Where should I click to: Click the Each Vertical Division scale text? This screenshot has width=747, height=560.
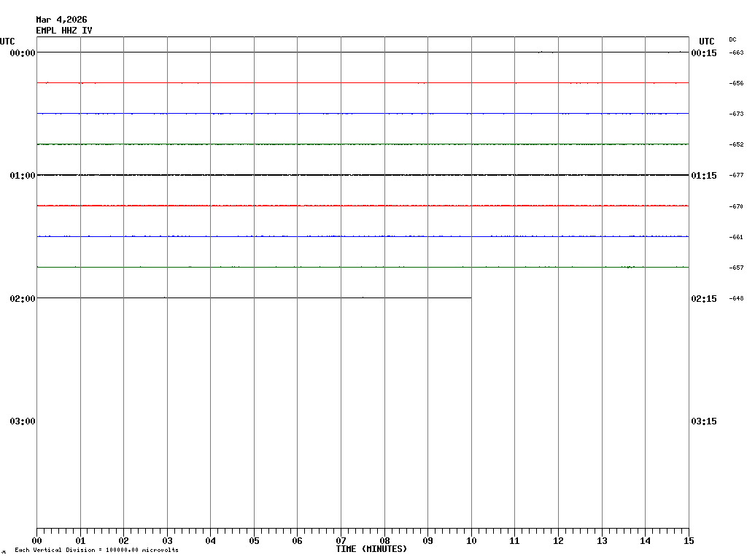96,550
